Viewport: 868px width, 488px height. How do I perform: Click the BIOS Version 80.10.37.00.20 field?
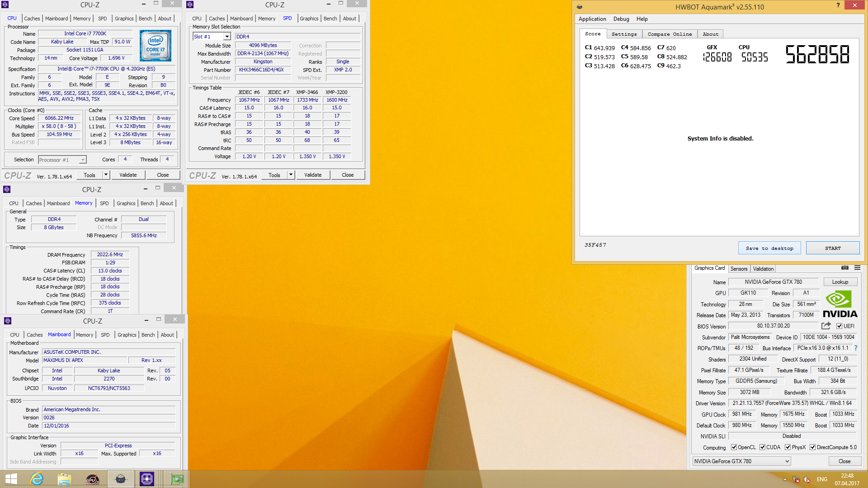pyautogui.click(x=774, y=326)
